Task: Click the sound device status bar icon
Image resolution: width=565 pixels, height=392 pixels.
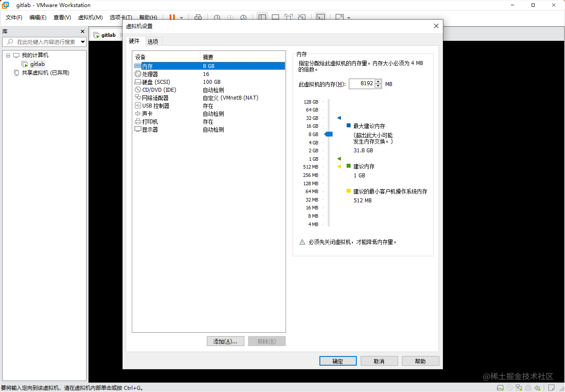Action: [x=537, y=388]
